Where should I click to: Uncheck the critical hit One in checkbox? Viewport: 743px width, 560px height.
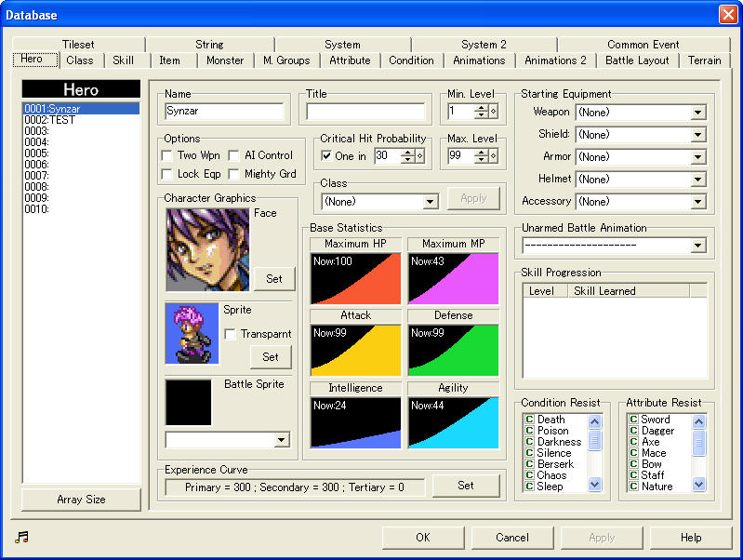pyautogui.click(x=326, y=155)
